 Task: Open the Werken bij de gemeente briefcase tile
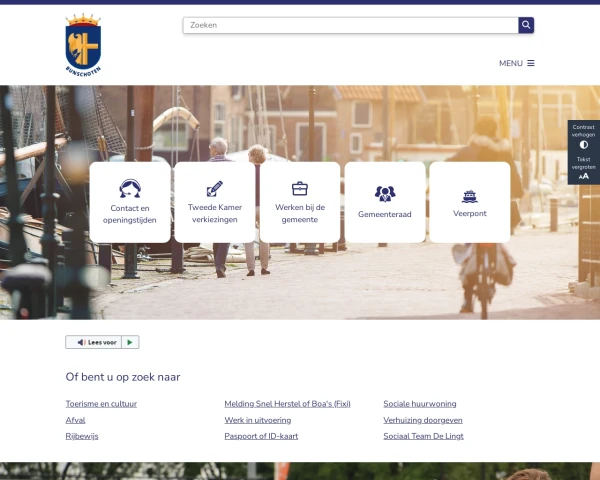coord(299,202)
